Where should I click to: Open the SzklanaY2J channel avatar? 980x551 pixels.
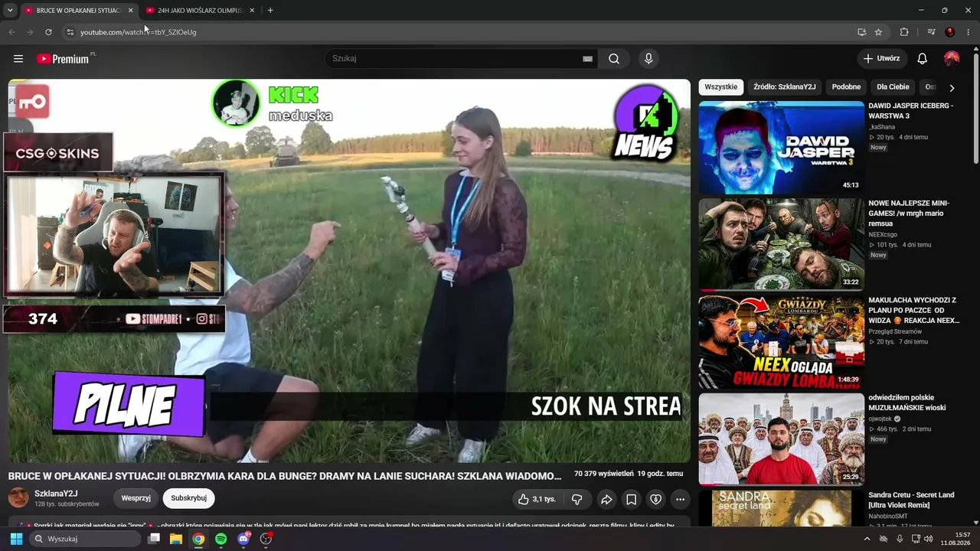pos(18,497)
